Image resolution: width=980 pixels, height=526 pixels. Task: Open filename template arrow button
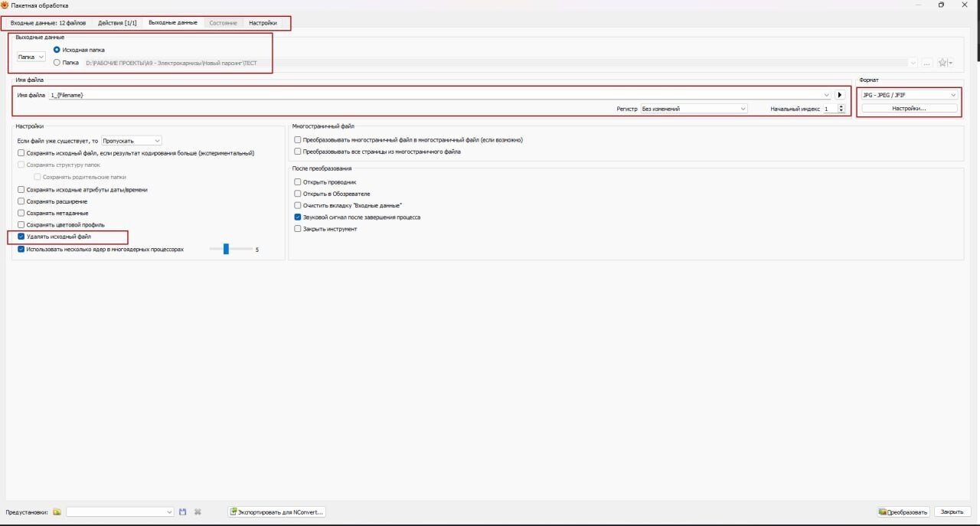pyautogui.click(x=840, y=95)
